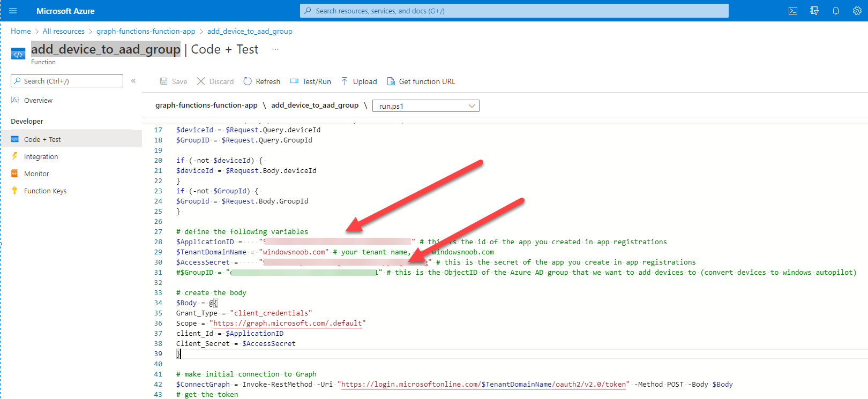Screen dimensions: 868x399
Task: Focus the sidebar Search (Ctrl+/) field
Action: [67, 81]
